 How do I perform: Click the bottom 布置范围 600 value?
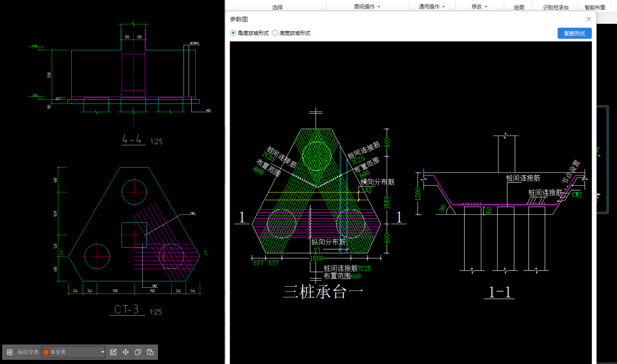[356, 276]
